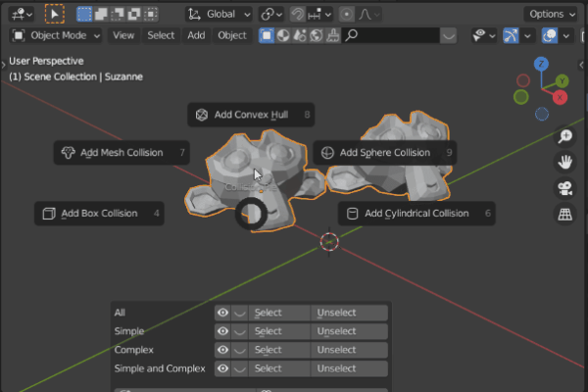Click the header search input field

[390, 35]
